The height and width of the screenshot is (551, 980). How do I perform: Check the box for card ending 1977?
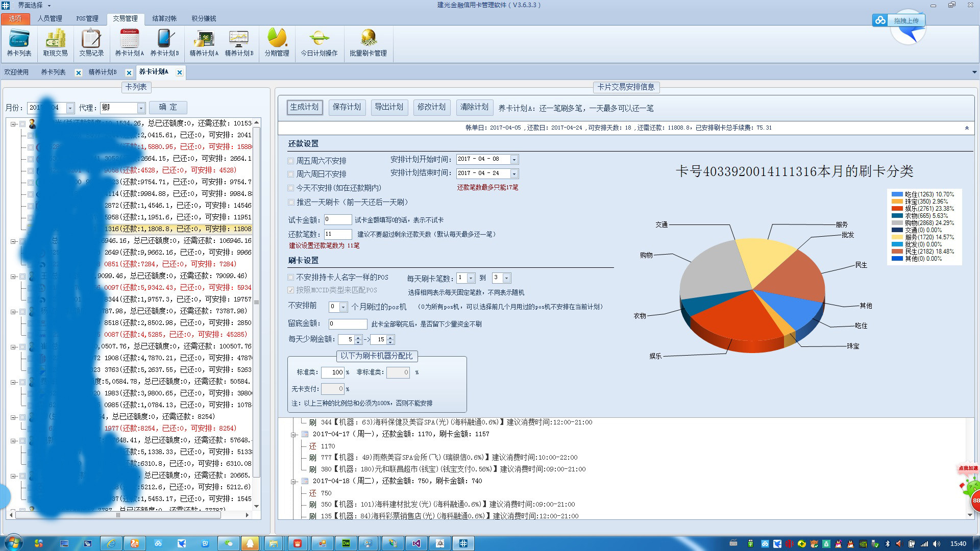pyautogui.click(x=31, y=429)
